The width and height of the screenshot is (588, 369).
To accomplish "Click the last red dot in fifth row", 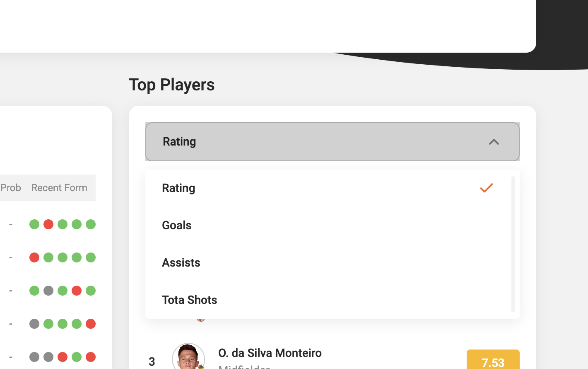I will (91, 357).
